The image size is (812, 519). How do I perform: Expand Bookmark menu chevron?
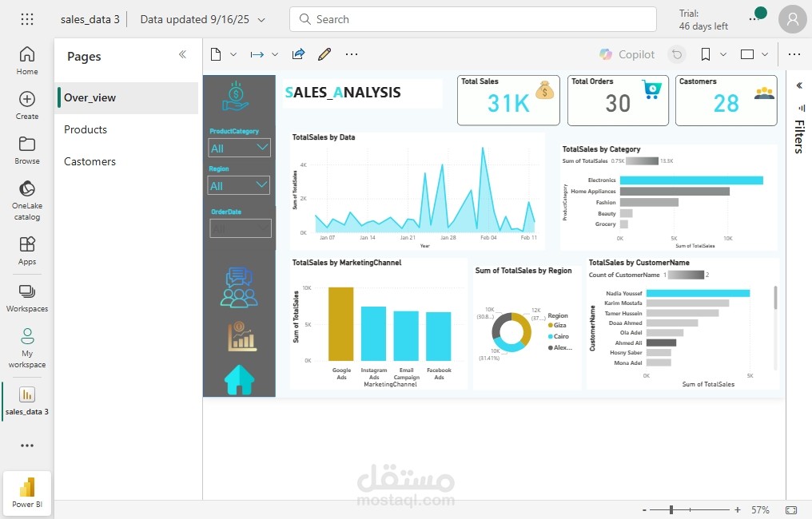(x=723, y=54)
